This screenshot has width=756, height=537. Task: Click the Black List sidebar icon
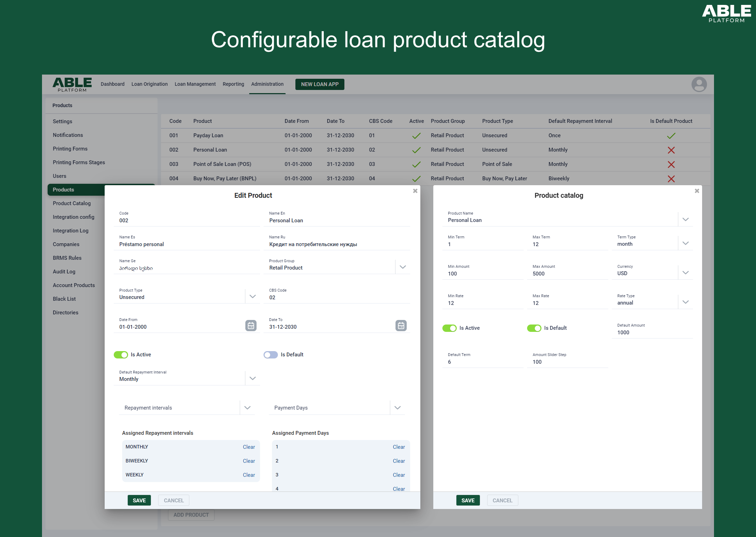point(63,299)
